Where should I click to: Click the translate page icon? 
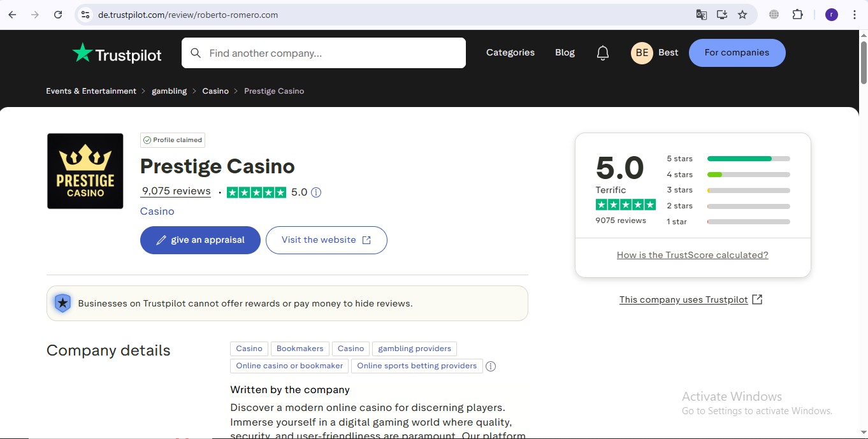tap(701, 15)
